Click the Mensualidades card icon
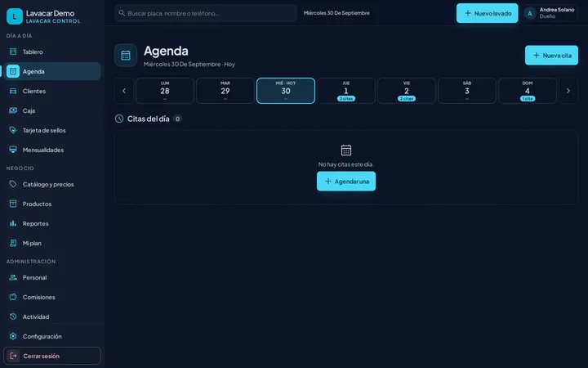 pyautogui.click(x=13, y=150)
